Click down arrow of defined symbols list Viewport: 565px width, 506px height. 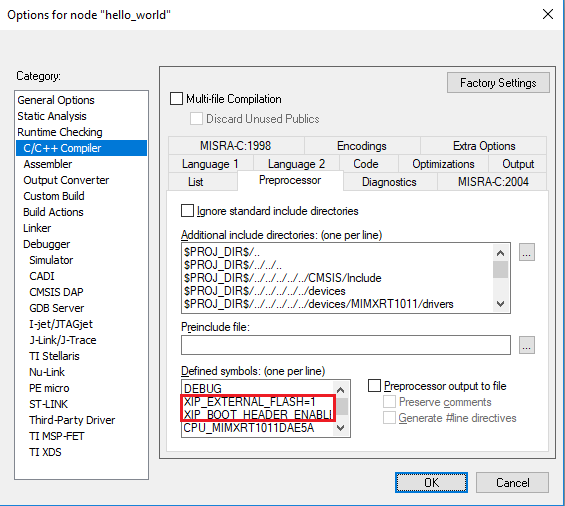click(340, 427)
